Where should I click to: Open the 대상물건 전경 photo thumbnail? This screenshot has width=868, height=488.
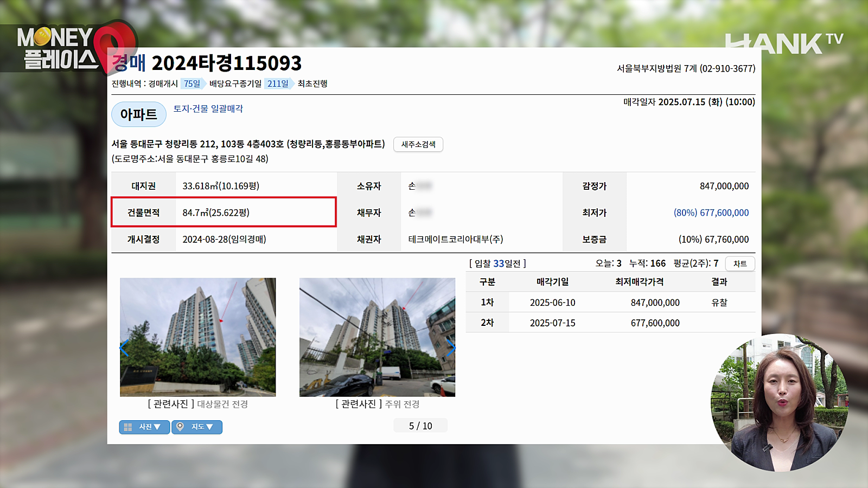click(197, 337)
